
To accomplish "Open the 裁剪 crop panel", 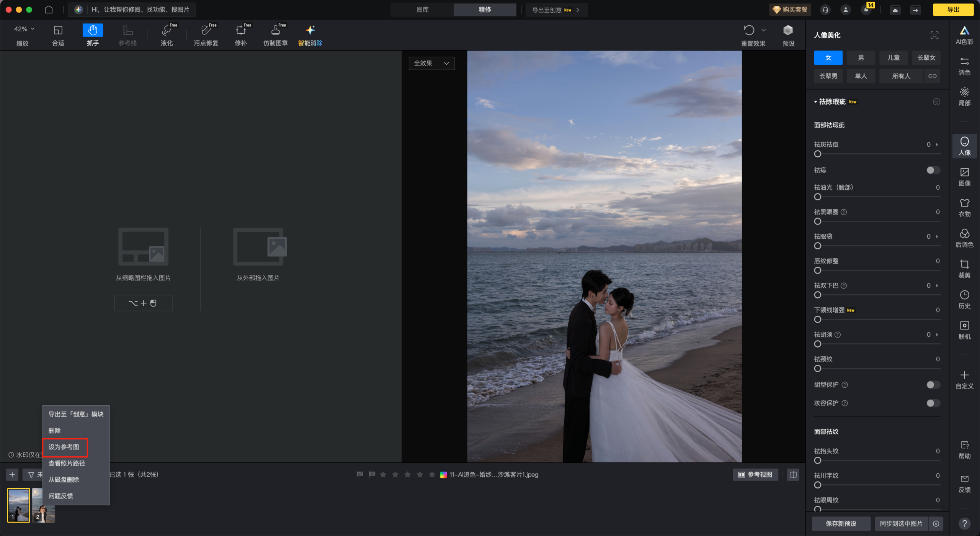I will (x=964, y=268).
